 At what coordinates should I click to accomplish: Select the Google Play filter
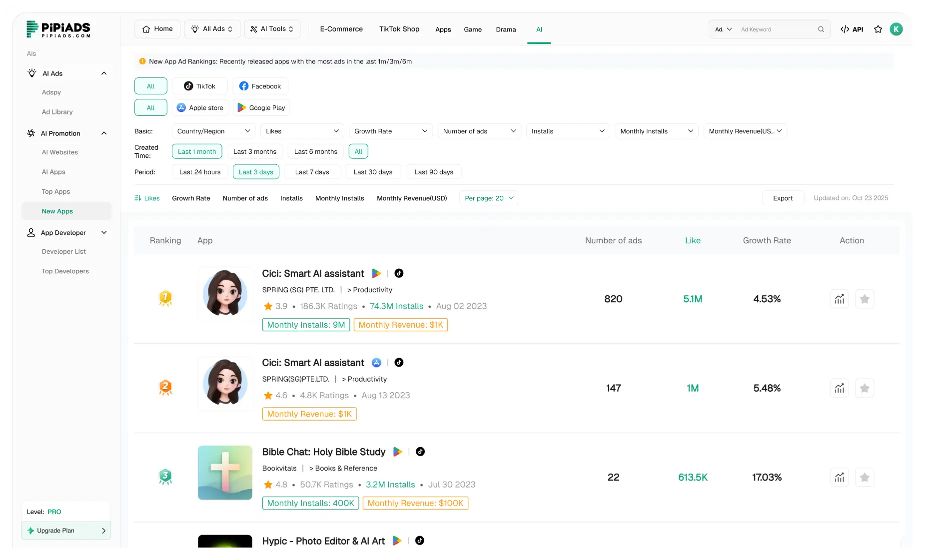pos(261,107)
